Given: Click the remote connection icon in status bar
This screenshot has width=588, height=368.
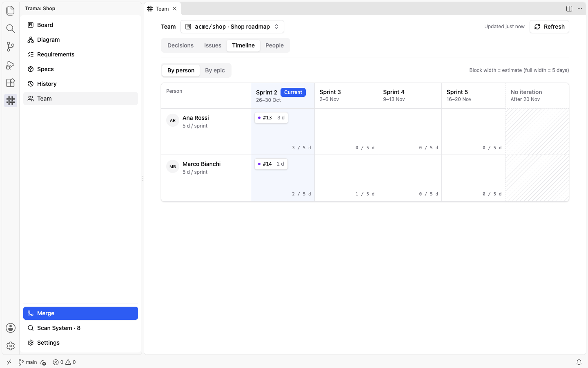Looking at the screenshot, I should tap(9, 362).
